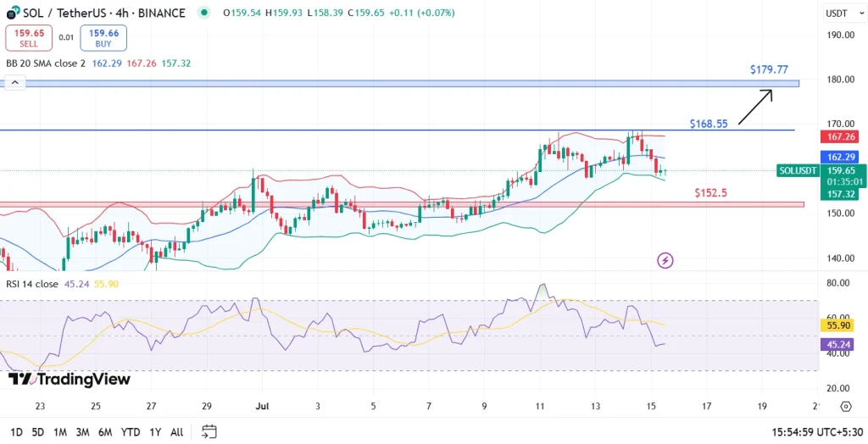This screenshot has width=868, height=444.
Task: Select the 1D time range
Action: (16, 432)
